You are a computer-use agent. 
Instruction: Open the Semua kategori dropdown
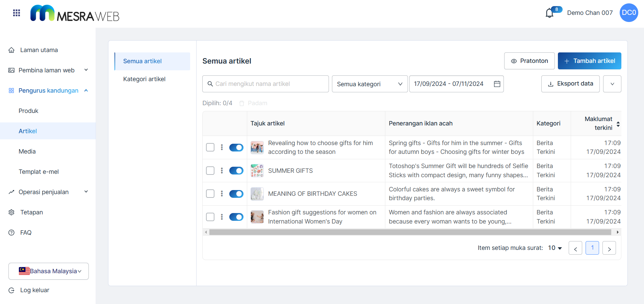[x=369, y=84]
